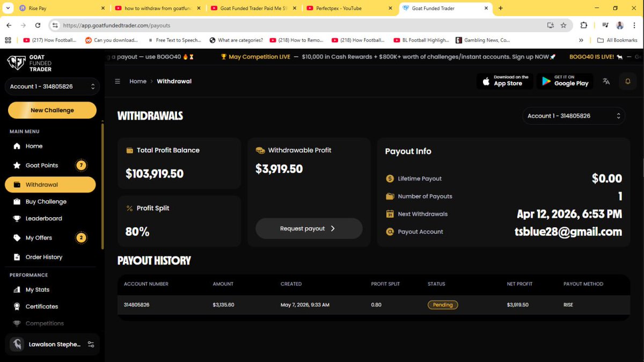Open the Free Text to Speech bookmark
644x362 pixels.
tap(175, 40)
